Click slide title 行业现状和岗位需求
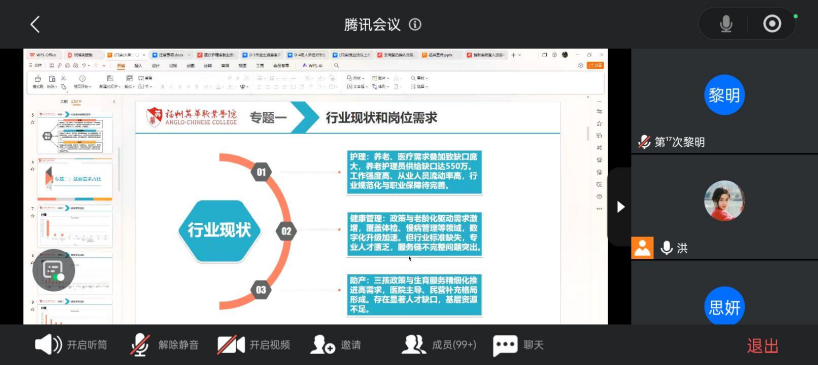This screenshot has width=818, height=365. [x=381, y=118]
